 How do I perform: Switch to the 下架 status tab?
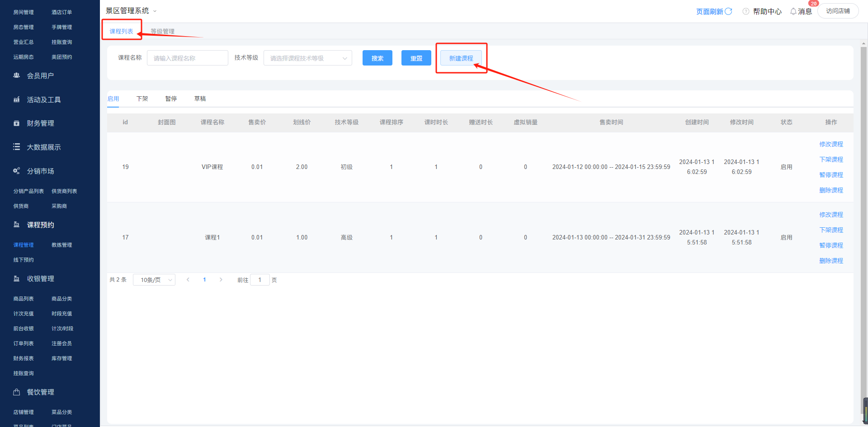tap(142, 99)
